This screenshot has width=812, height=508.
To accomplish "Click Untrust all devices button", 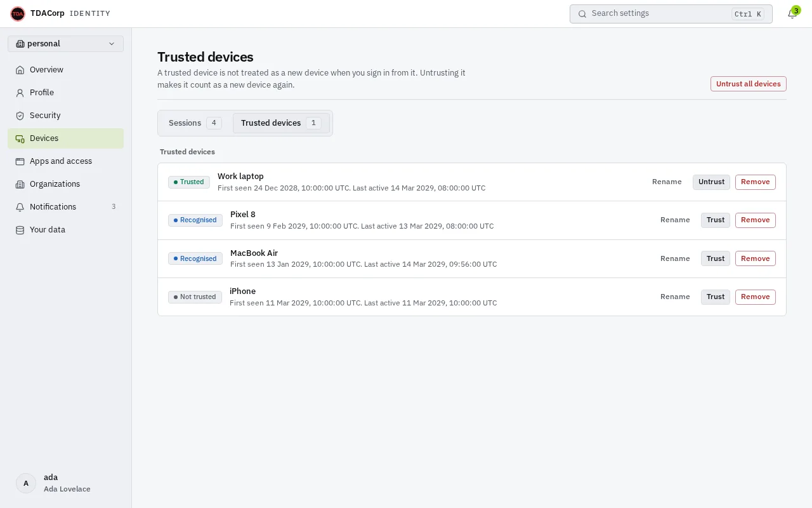I will pyautogui.click(x=749, y=84).
